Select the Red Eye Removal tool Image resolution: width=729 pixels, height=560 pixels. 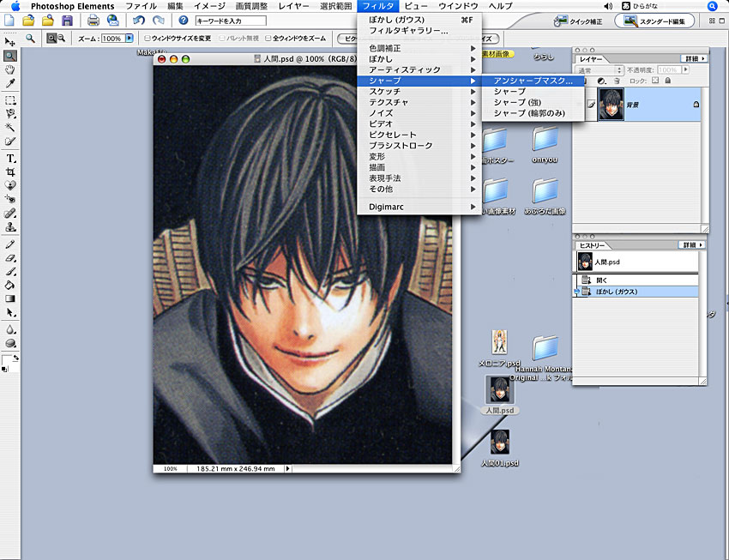tap(9, 199)
